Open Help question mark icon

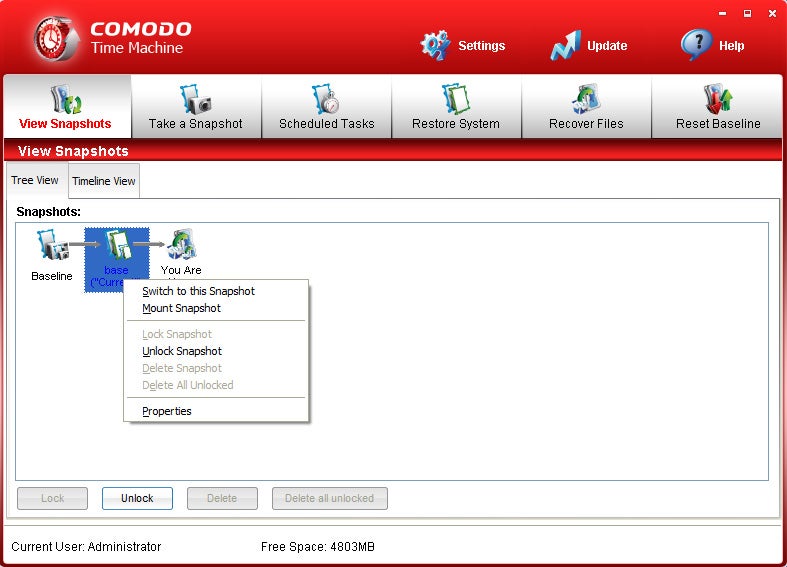pos(696,45)
